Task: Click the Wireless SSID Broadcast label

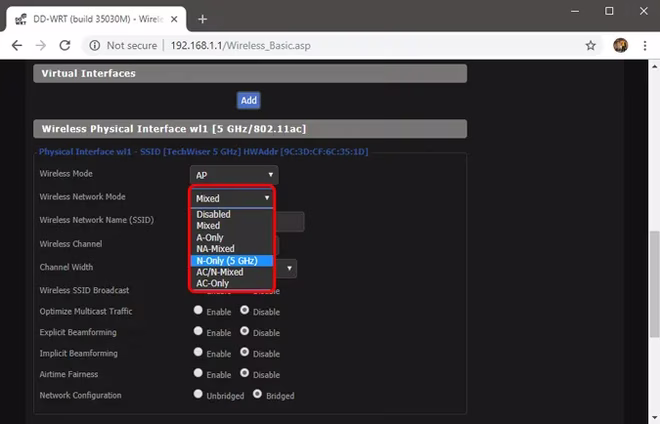Action: tap(84, 290)
